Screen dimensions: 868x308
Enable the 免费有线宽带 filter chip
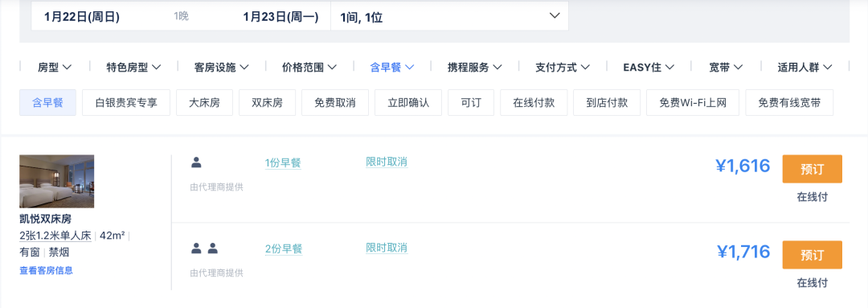[x=789, y=102]
